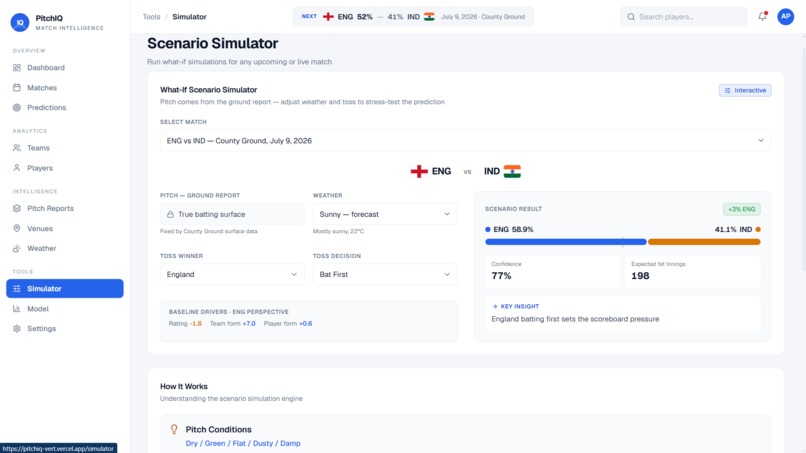Screen dimensions: 806x453
Task: Click the Pitch Reports layers icon
Action: click(x=17, y=208)
